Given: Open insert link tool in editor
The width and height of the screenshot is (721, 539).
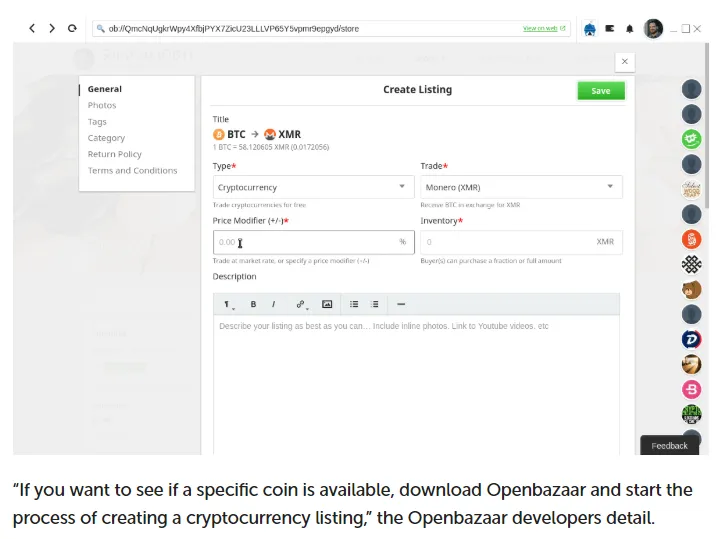Looking at the screenshot, I should tap(301, 304).
